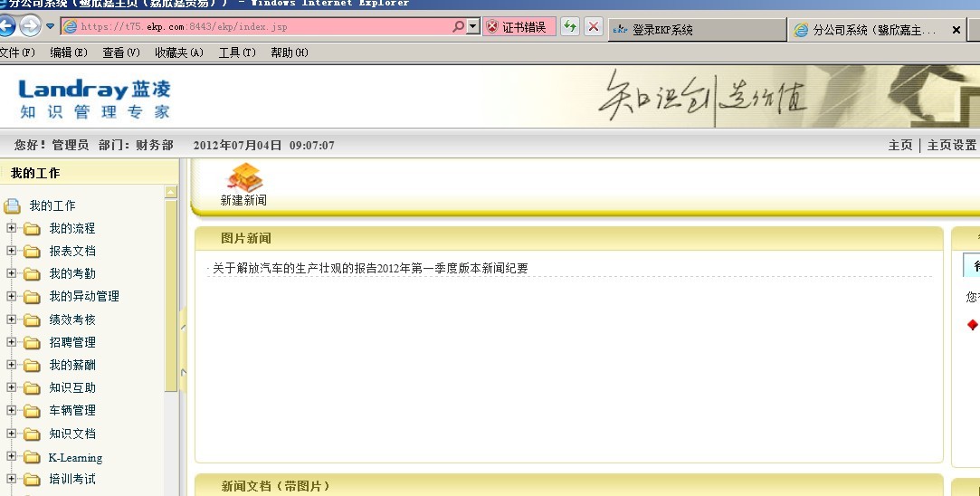This screenshot has width=980, height=496.
Task: Click the 主页 link
Action: [x=900, y=145]
